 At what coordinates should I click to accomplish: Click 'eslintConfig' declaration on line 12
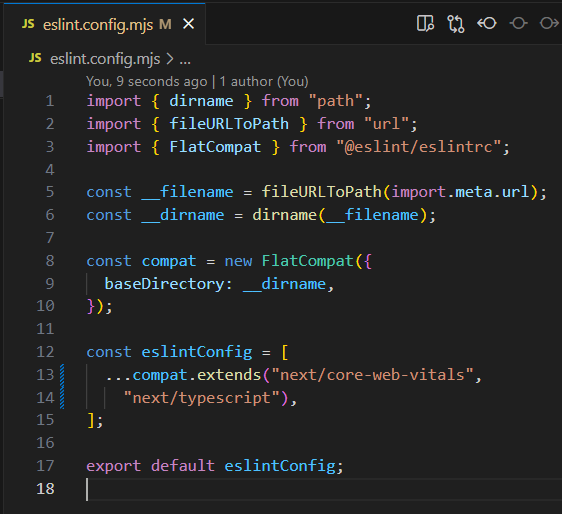click(x=197, y=352)
